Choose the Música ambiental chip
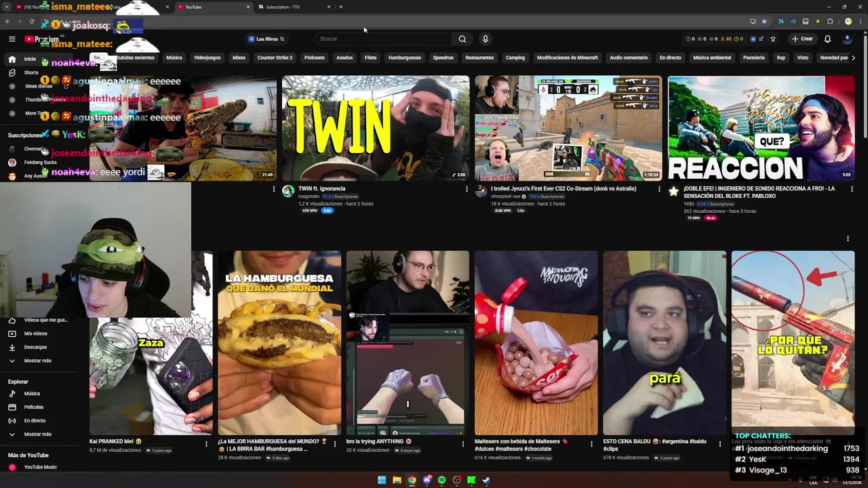The height and width of the screenshot is (488, 868). [x=712, y=58]
